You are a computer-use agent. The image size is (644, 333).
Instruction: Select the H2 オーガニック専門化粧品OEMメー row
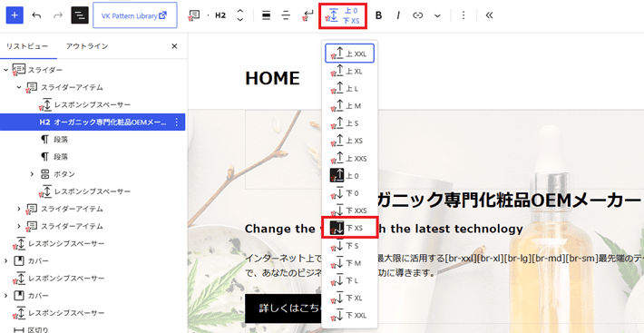click(93, 122)
